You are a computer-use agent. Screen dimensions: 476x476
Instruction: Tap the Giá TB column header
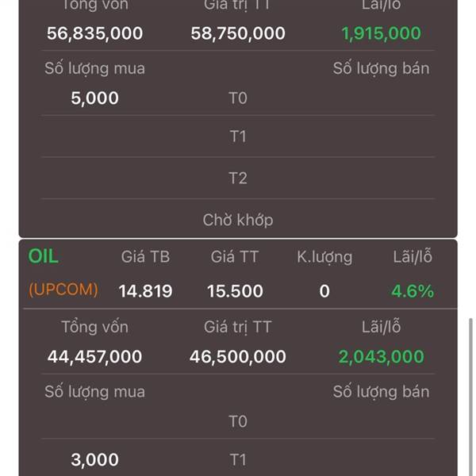(145, 257)
